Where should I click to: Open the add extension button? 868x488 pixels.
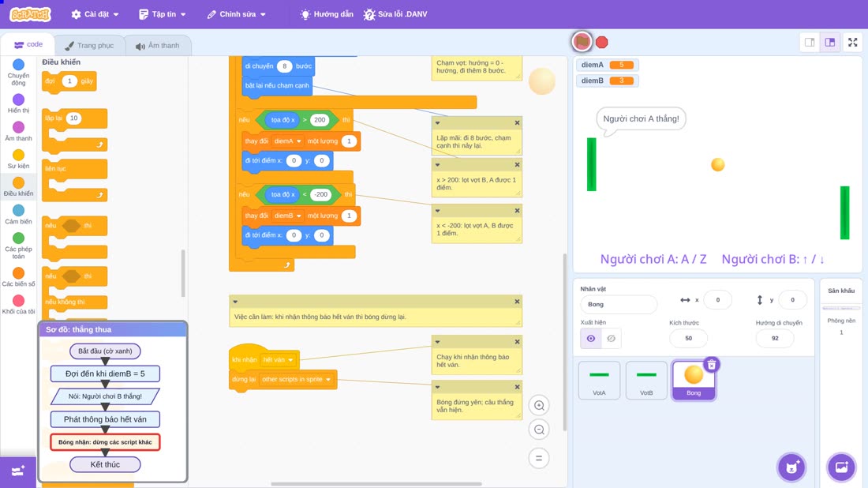point(17,471)
